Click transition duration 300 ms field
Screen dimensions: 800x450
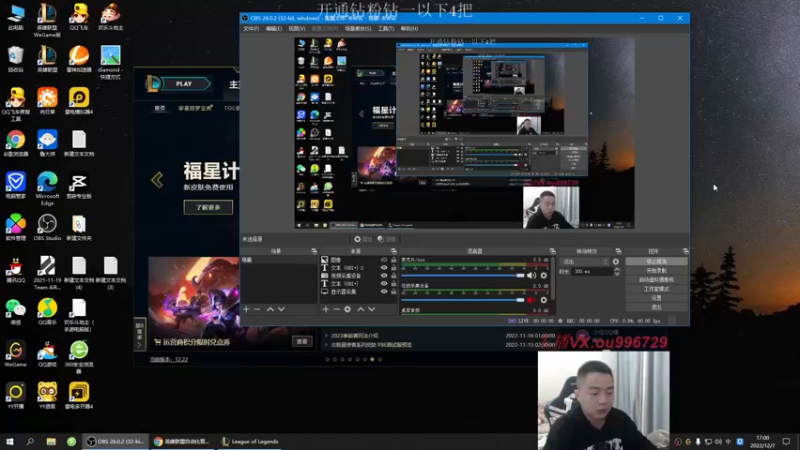click(592, 271)
